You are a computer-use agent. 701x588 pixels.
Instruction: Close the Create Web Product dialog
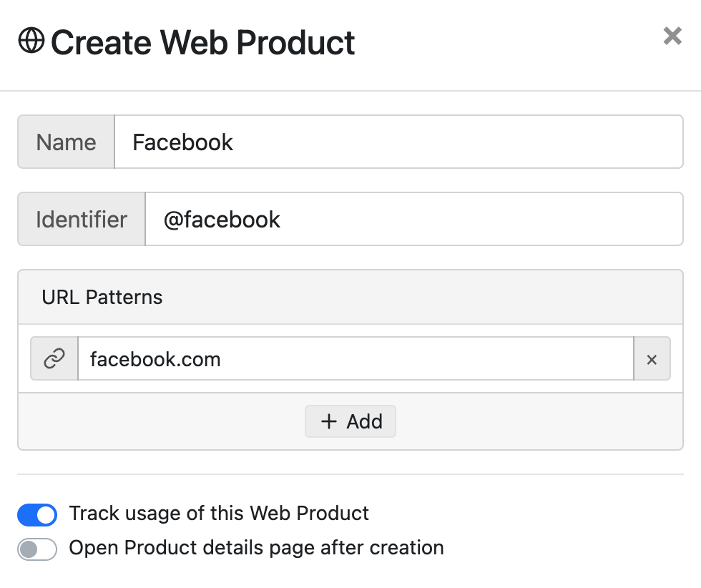(x=672, y=36)
